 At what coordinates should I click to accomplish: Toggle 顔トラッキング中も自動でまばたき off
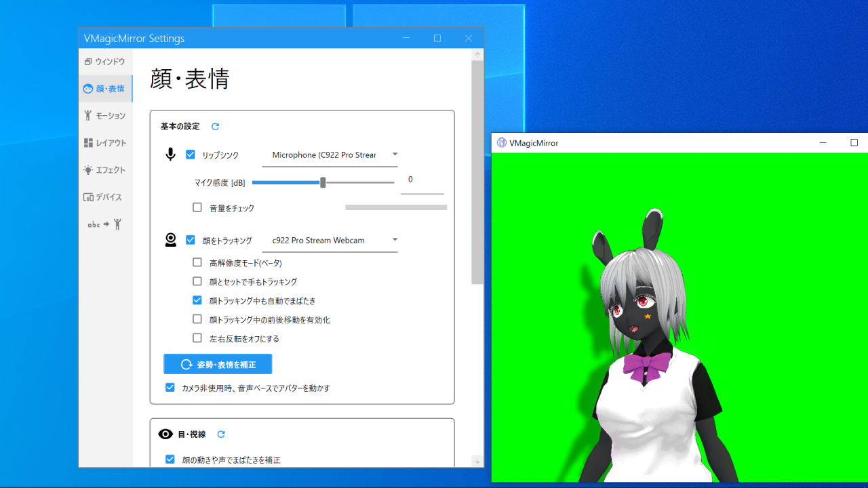[197, 300]
